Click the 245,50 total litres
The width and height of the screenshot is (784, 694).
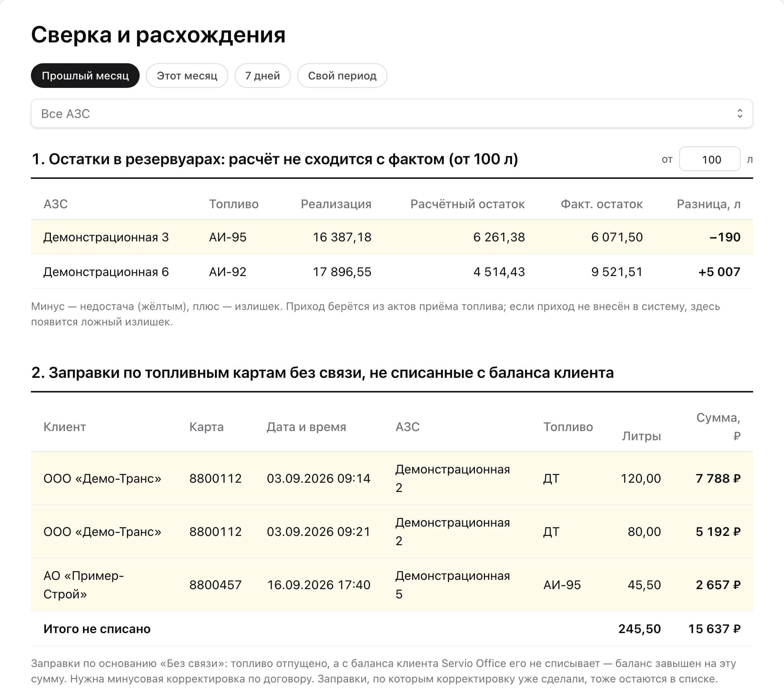[x=639, y=629]
